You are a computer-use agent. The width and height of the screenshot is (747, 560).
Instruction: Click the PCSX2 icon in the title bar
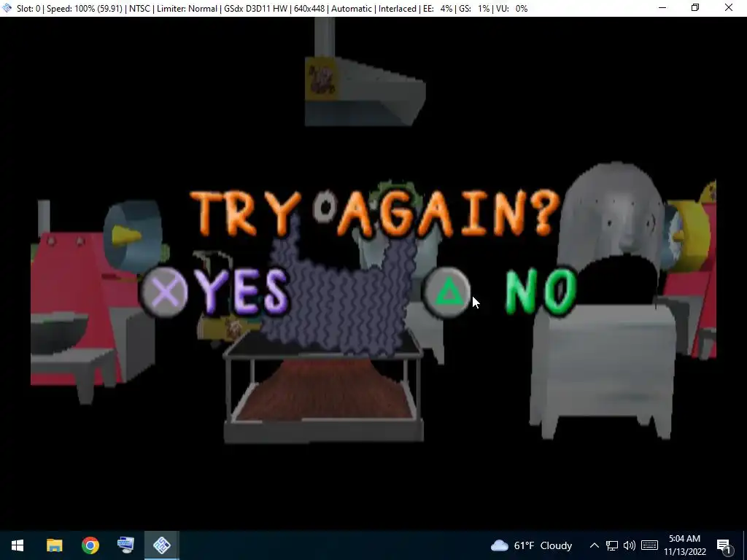click(x=7, y=8)
